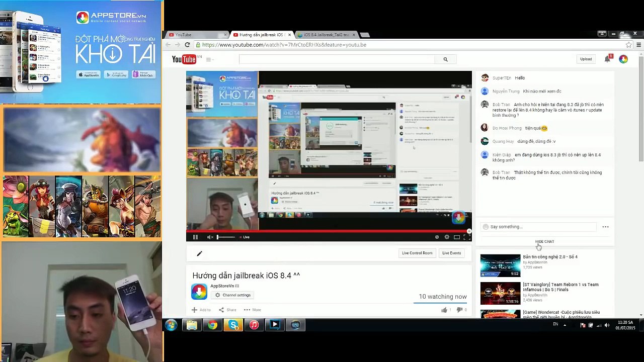Jump to the red Live indicator

pyautogui.click(x=245, y=237)
